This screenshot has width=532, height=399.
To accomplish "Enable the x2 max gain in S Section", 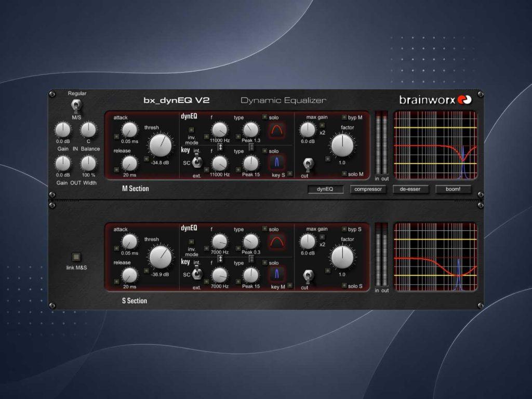I will (x=322, y=237).
